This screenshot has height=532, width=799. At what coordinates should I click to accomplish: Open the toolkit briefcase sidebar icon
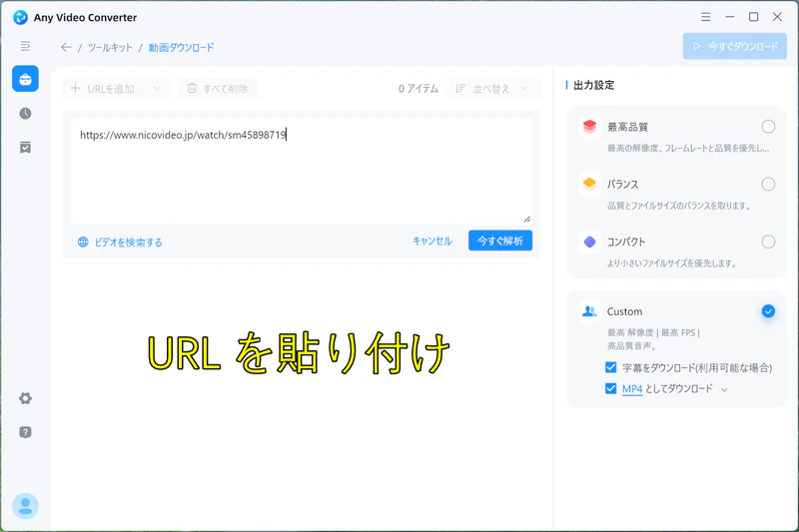click(x=26, y=79)
